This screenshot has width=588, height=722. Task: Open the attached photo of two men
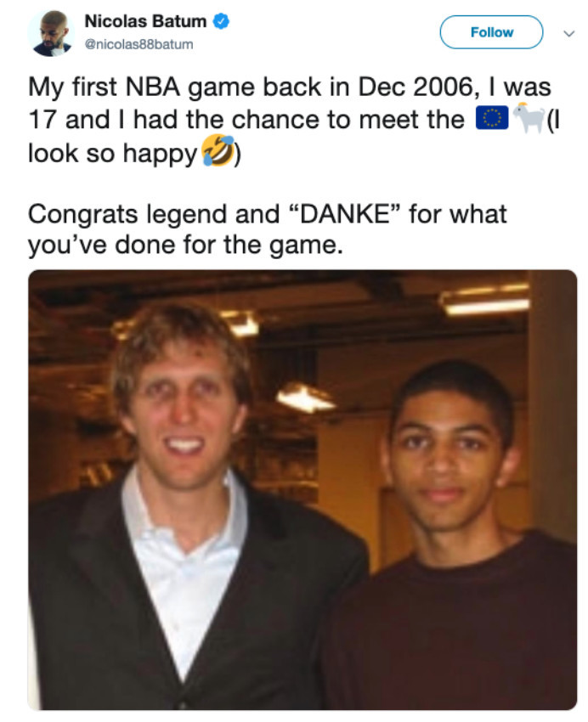302,489
